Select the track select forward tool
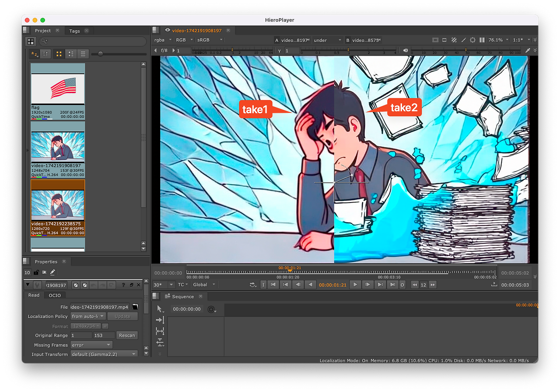 tap(160, 320)
